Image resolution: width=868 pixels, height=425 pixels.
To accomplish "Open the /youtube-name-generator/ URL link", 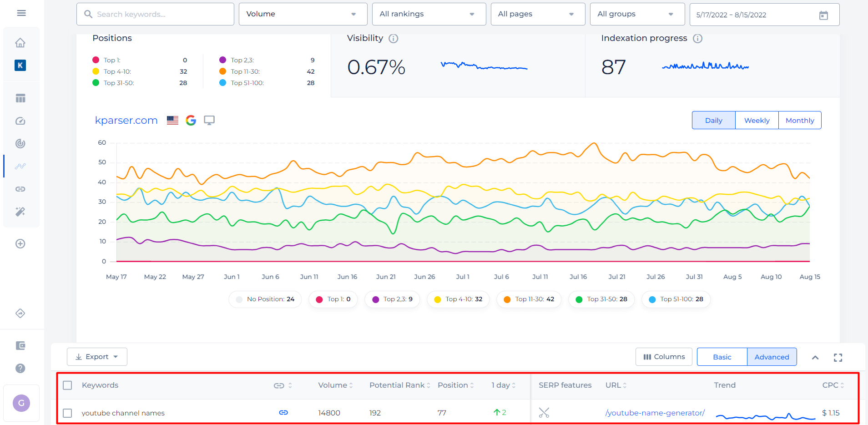I will click(x=655, y=413).
